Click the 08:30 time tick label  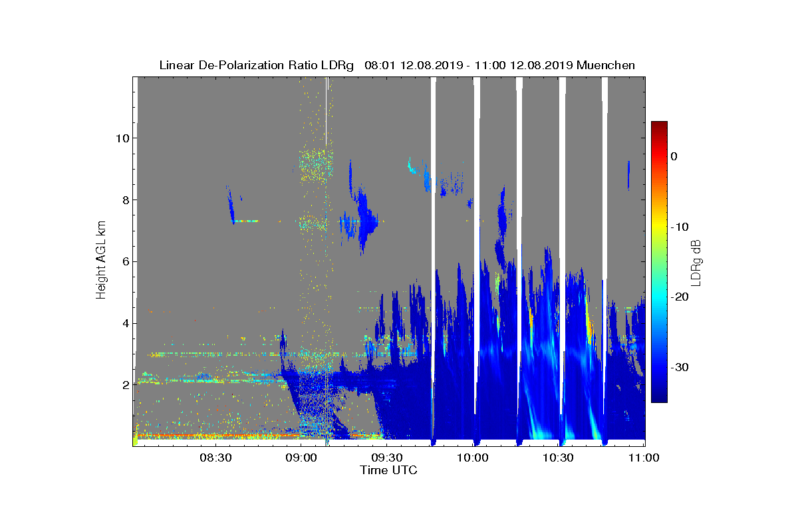(215, 458)
